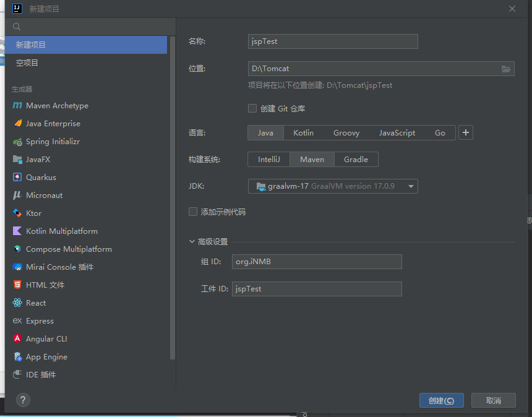The height and width of the screenshot is (417, 532).
Task: Select the Empty Project item in sidebar
Action: 27,63
